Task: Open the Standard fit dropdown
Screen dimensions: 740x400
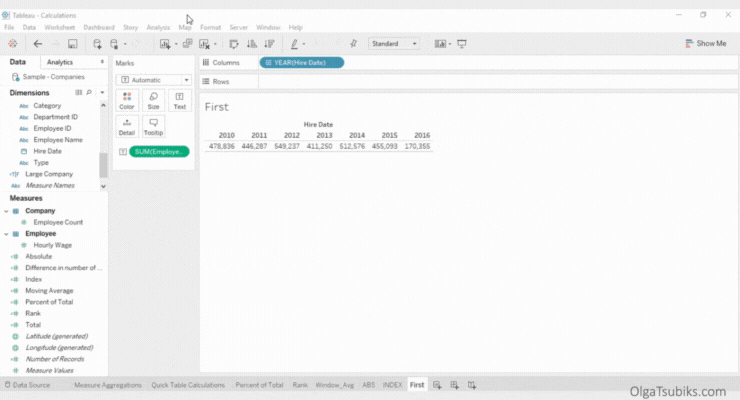Action: click(x=394, y=44)
